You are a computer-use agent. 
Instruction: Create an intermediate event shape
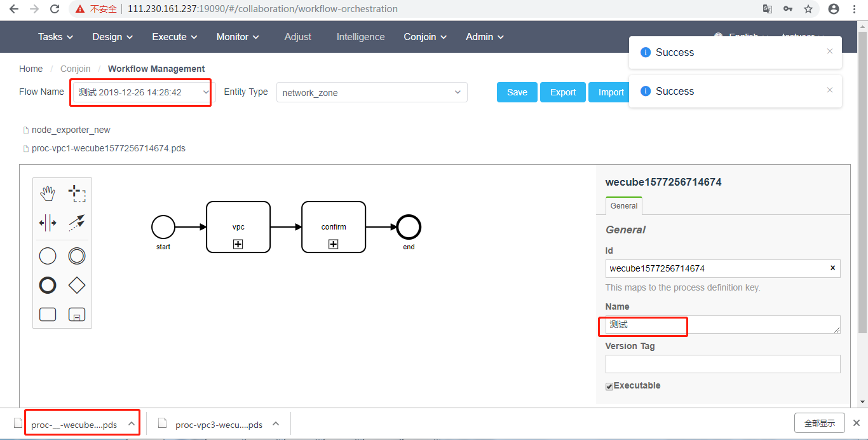point(76,256)
